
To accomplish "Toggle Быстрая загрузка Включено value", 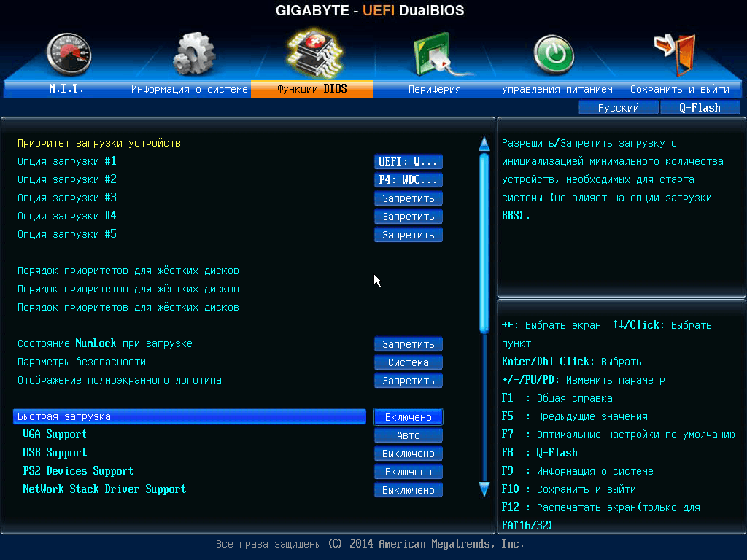I will [409, 416].
